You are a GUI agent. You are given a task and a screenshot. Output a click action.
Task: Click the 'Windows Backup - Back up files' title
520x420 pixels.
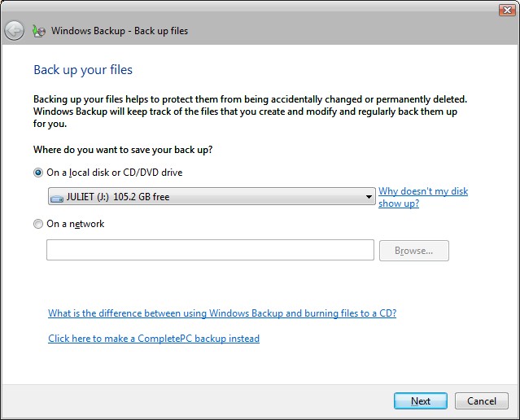pos(120,31)
